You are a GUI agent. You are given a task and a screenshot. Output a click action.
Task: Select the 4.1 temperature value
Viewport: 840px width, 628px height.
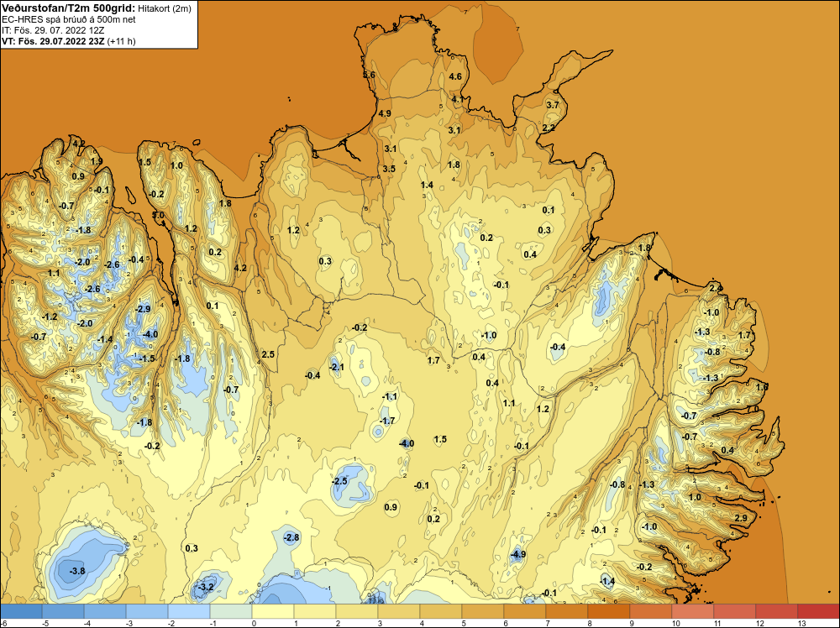click(458, 99)
